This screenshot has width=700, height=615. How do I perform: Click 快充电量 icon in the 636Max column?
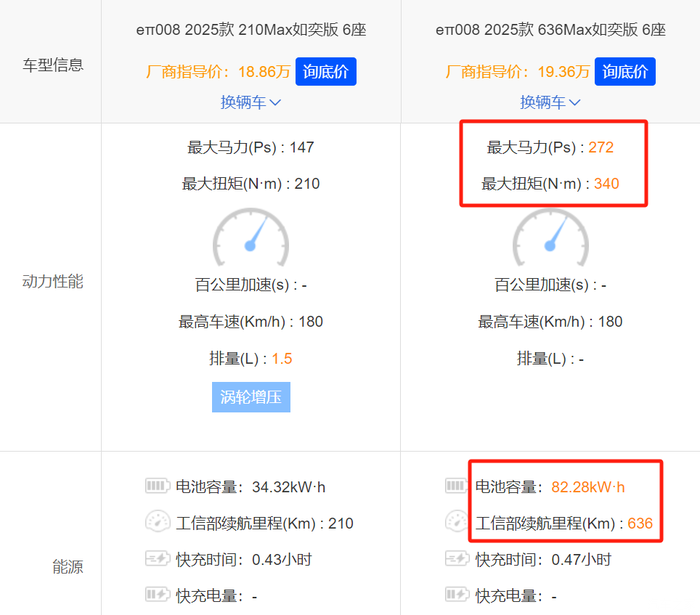pyautogui.click(x=458, y=595)
